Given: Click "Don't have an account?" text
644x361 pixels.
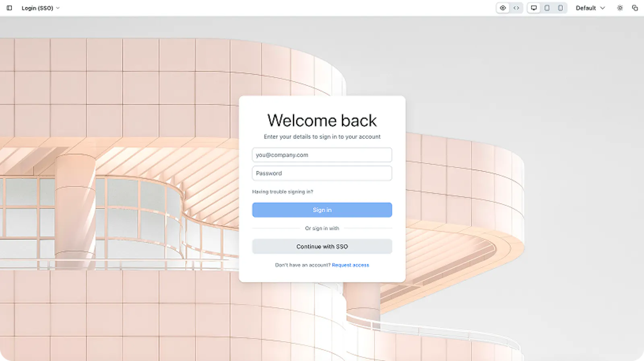Looking at the screenshot, I should click(303, 265).
